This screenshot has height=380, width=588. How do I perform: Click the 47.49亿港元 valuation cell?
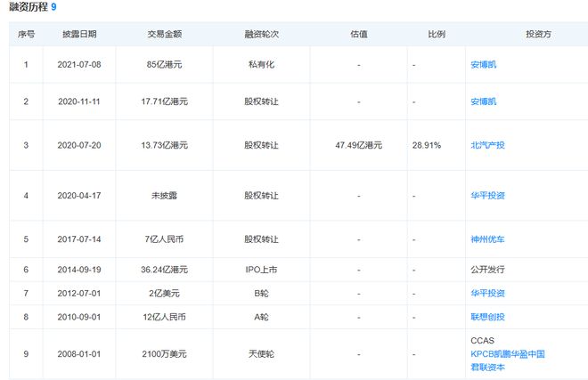[x=358, y=145]
